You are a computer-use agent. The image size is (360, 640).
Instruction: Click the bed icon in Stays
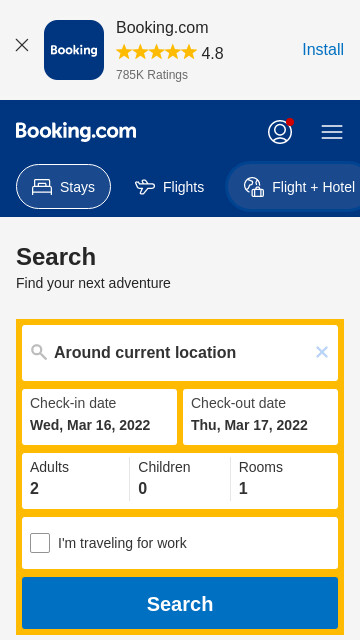pos(42,187)
